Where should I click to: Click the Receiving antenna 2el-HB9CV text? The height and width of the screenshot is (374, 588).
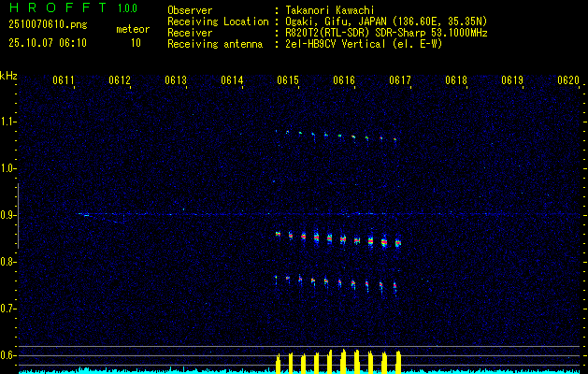[364, 44]
